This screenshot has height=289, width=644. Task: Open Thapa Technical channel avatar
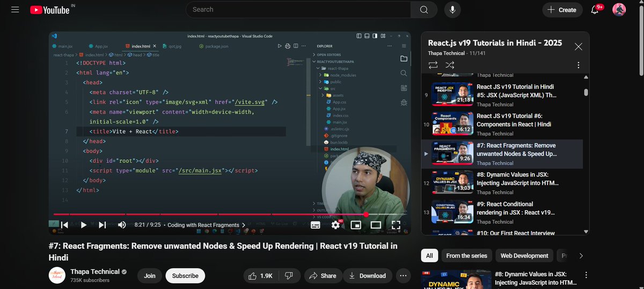[x=57, y=276]
